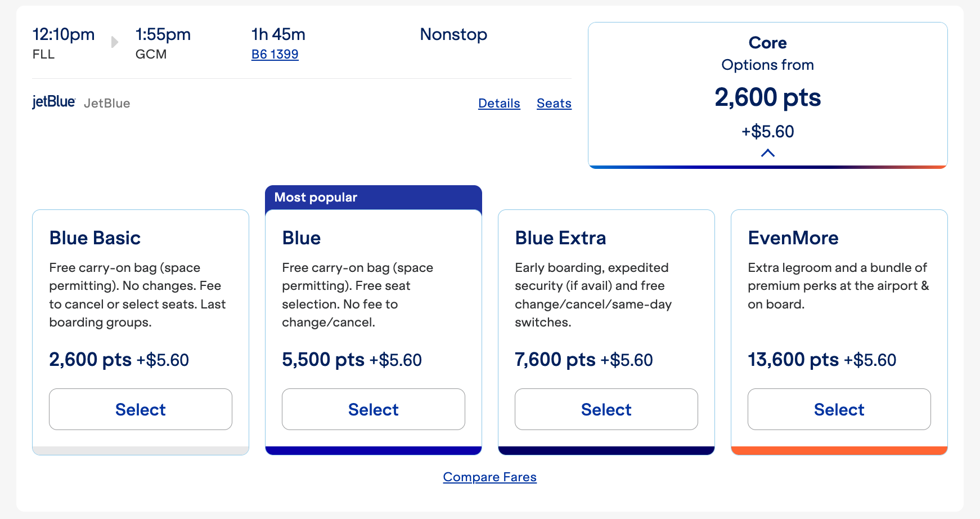Screen dimensions: 980x519
Task: View Seats for this flight
Action: pos(554,103)
